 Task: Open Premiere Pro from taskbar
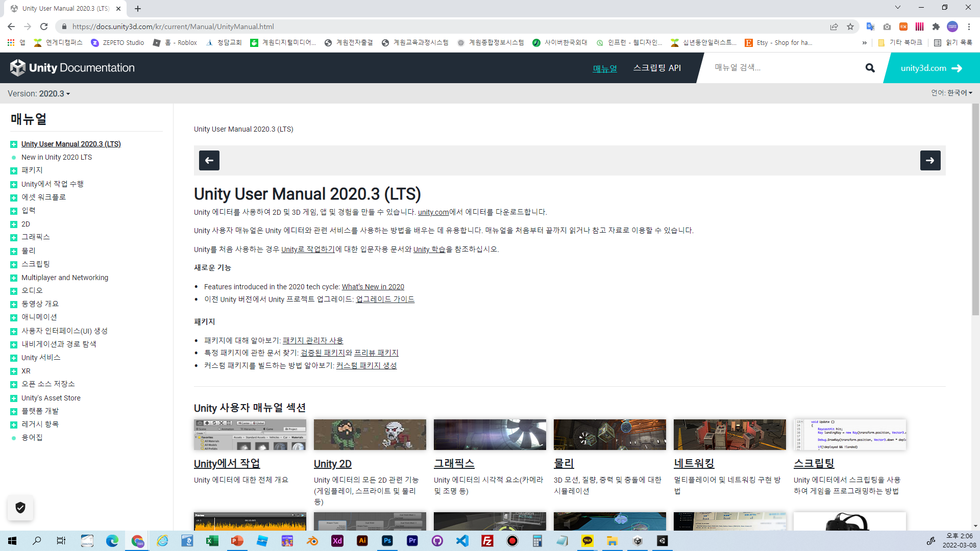412,541
